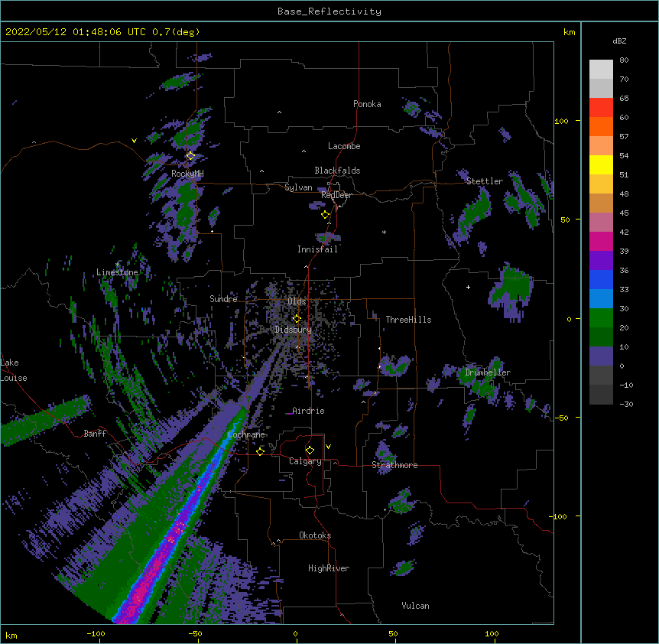Click the Strathmore city label

394,465
